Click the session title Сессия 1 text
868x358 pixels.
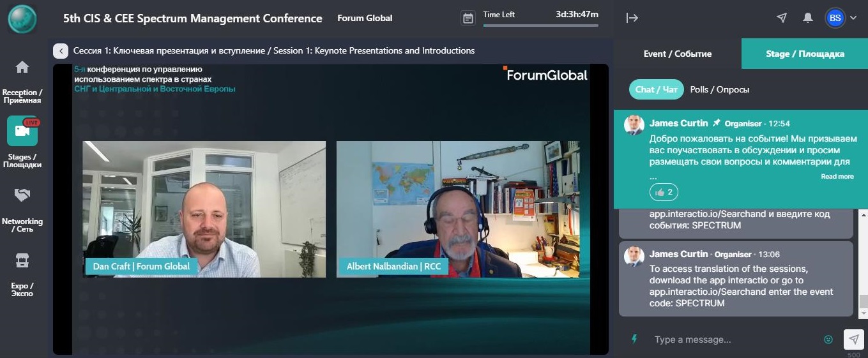(x=274, y=51)
